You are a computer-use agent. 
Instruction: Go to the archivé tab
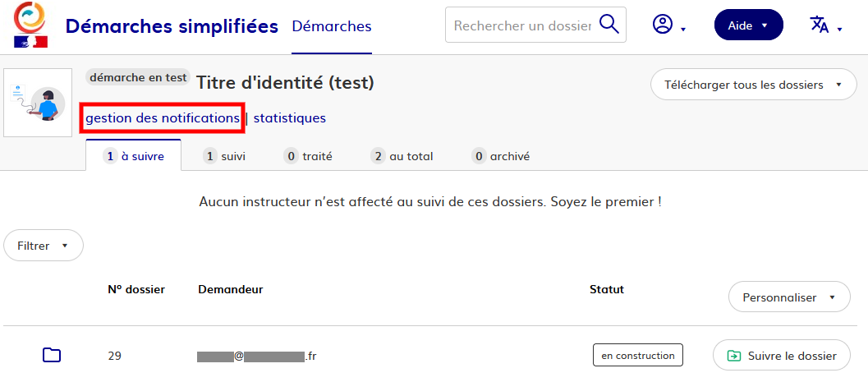501,156
